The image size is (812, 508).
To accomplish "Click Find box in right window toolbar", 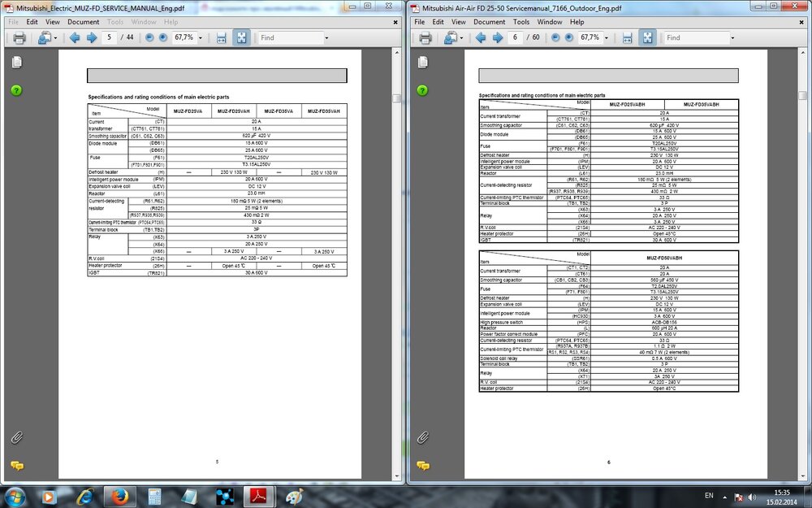I will tap(697, 38).
